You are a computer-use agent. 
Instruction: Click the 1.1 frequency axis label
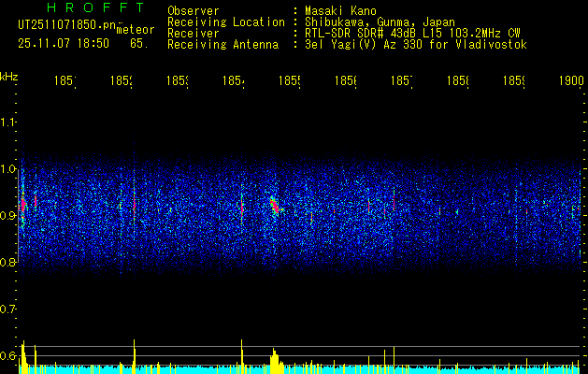[8, 122]
